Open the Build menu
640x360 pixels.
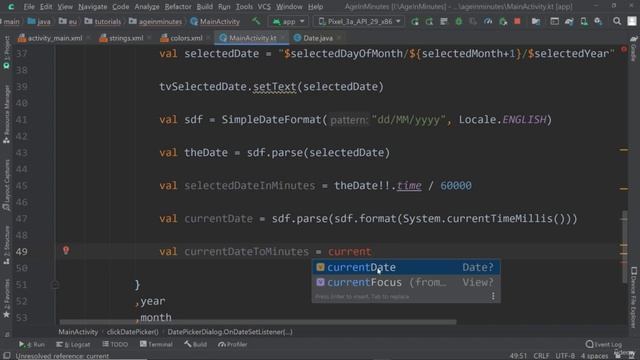204,7
